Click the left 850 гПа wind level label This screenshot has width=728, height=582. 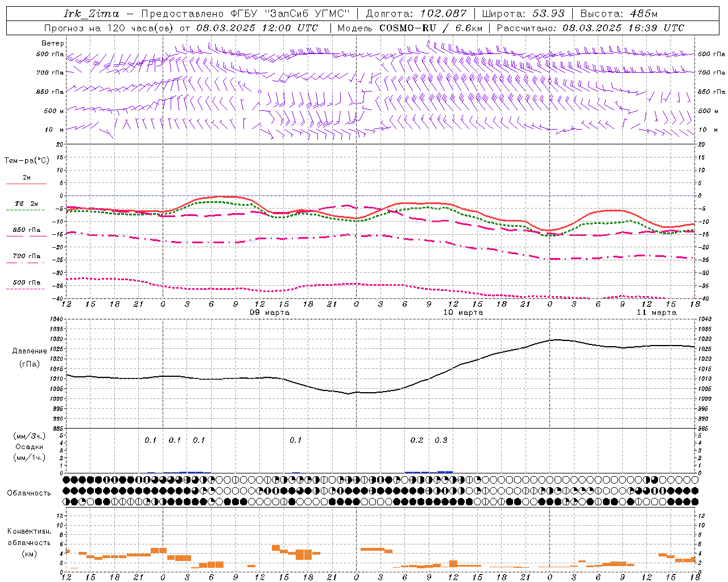point(50,92)
